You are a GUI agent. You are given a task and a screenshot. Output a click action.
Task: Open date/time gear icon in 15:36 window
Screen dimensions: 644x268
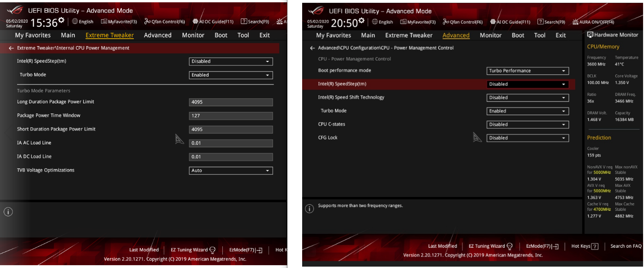(x=61, y=21)
